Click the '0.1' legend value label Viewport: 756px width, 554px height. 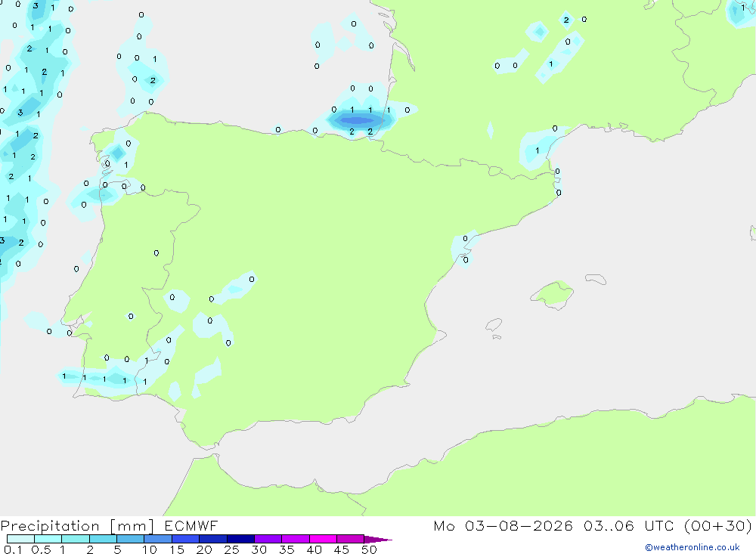[x=13, y=549]
